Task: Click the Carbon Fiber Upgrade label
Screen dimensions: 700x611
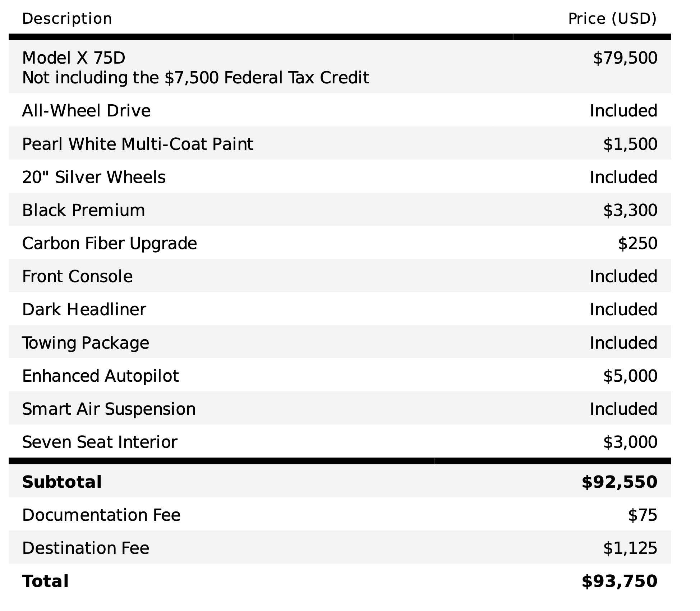Action: coord(109,243)
